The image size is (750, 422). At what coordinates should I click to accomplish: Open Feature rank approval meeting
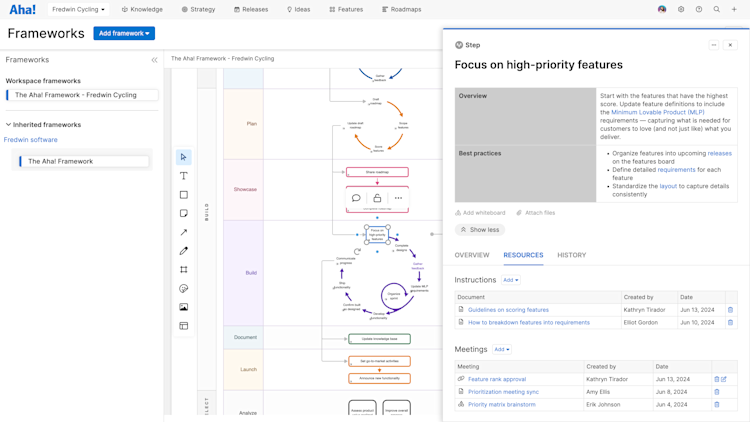point(497,379)
